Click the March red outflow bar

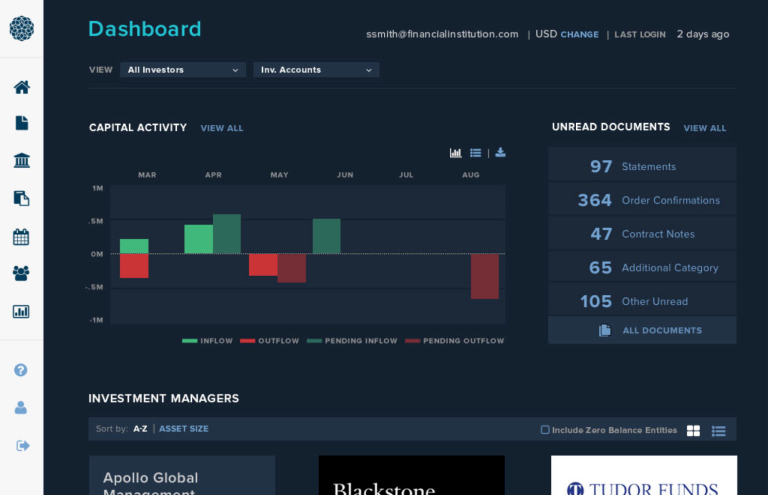(x=134, y=266)
